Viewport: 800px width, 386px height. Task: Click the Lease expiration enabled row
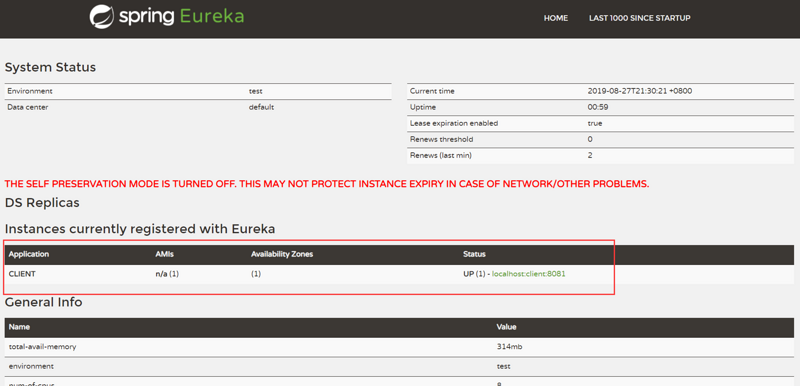tap(601, 123)
